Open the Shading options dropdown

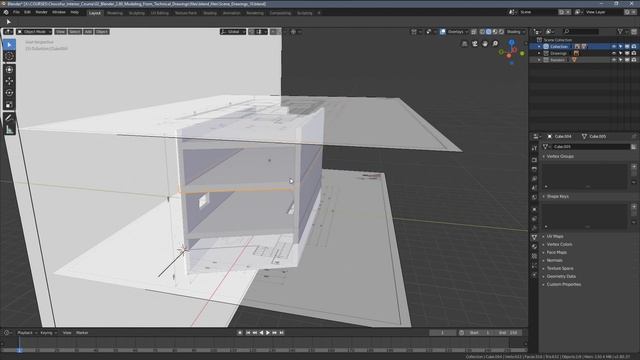coord(516,32)
